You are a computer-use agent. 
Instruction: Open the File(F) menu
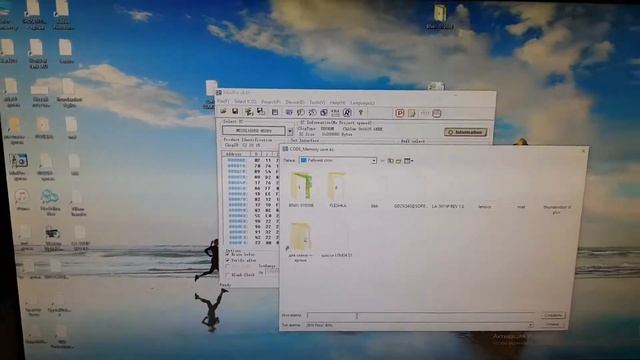[x=223, y=101]
